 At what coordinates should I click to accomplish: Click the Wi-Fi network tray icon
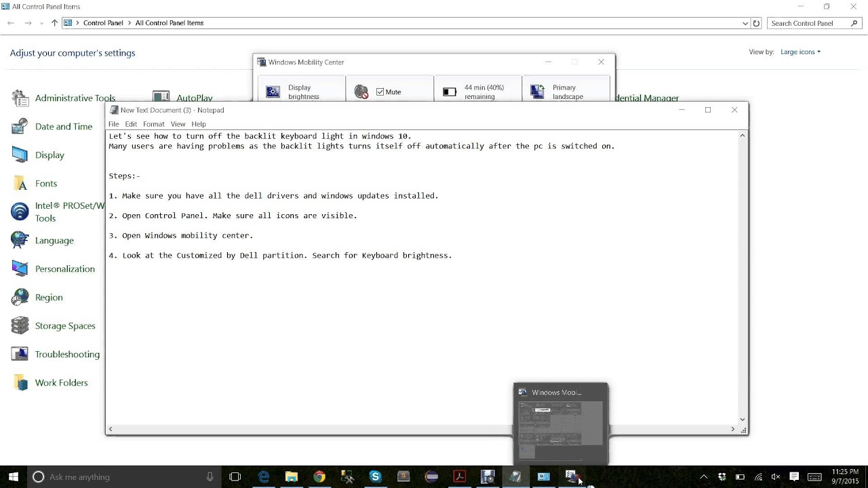[x=758, y=476]
